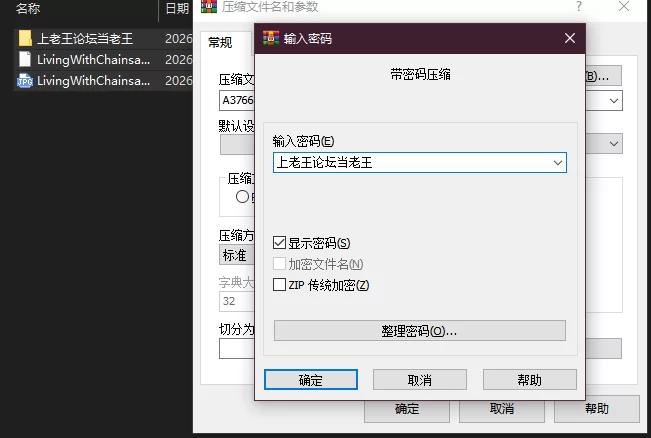Open the 标准 compression method dropdown
This screenshot has height=438, width=651.
click(x=237, y=255)
